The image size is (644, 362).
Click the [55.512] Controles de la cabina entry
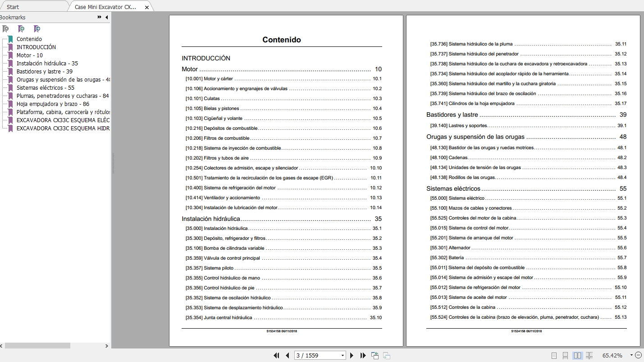[x=528, y=307]
